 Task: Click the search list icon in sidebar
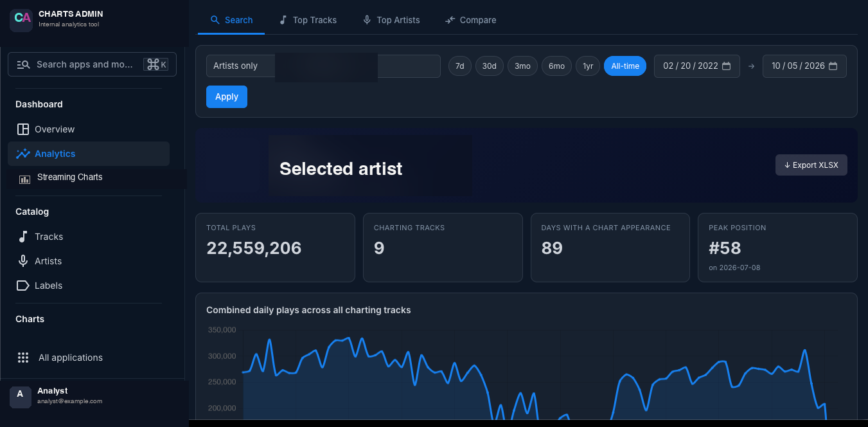click(x=24, y=64)
